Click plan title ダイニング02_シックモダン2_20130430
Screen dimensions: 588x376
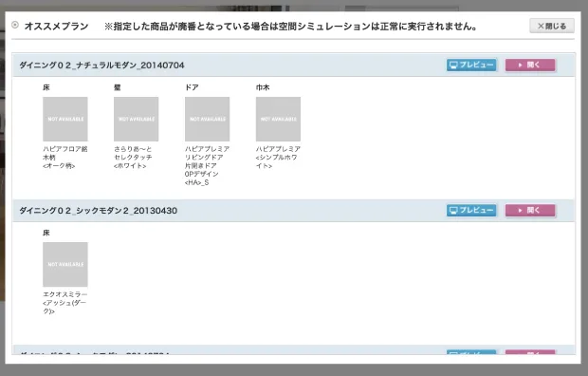coord(99,211)
